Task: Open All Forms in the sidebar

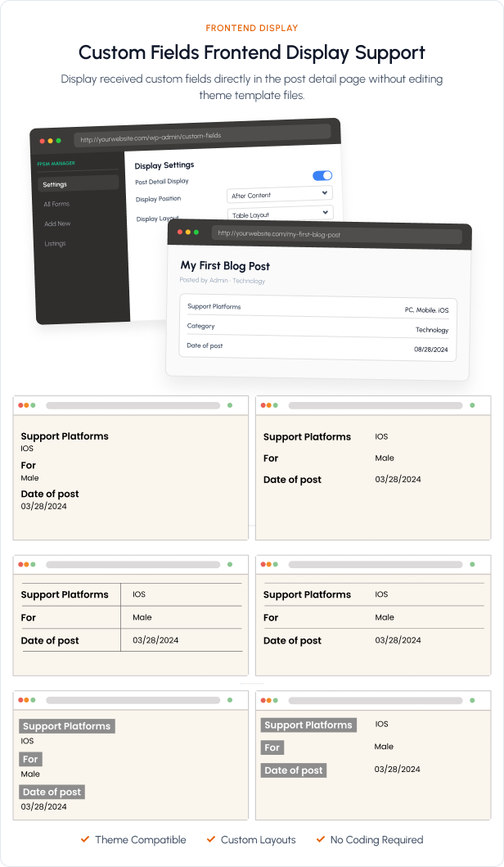Action: [57, 204]
